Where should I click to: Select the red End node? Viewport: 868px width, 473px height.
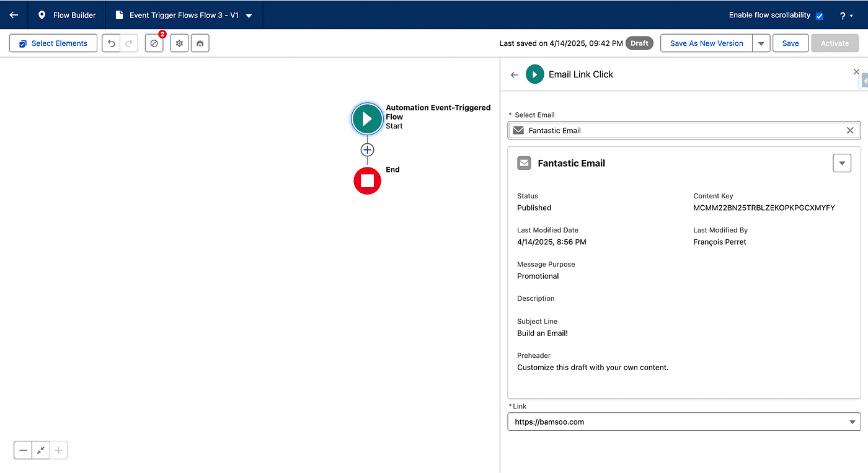[x=367, y=180]
